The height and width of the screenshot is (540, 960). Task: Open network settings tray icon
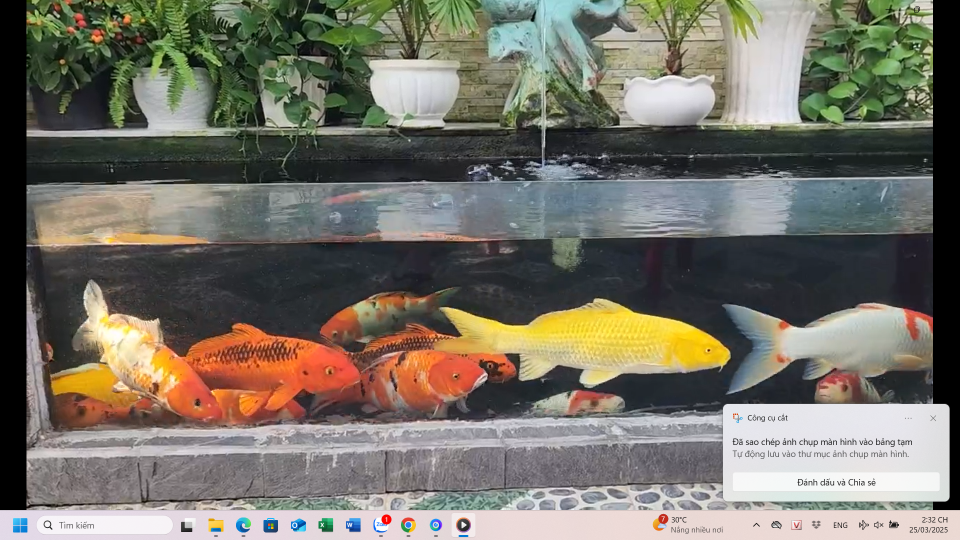863,525
